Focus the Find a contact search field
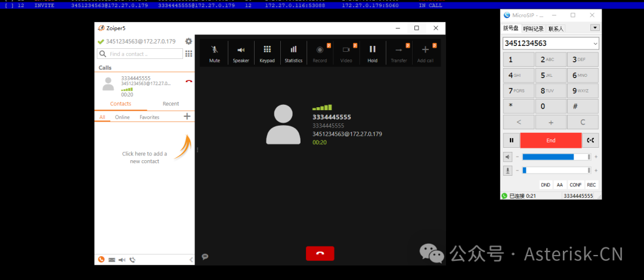The width and height of the screenshot is (644, 280). tap(140, 54)
